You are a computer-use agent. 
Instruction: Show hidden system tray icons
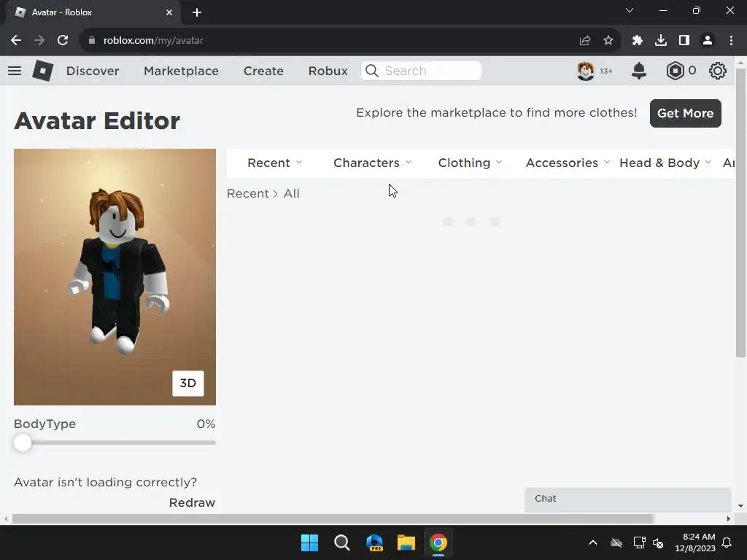[593, 542]
